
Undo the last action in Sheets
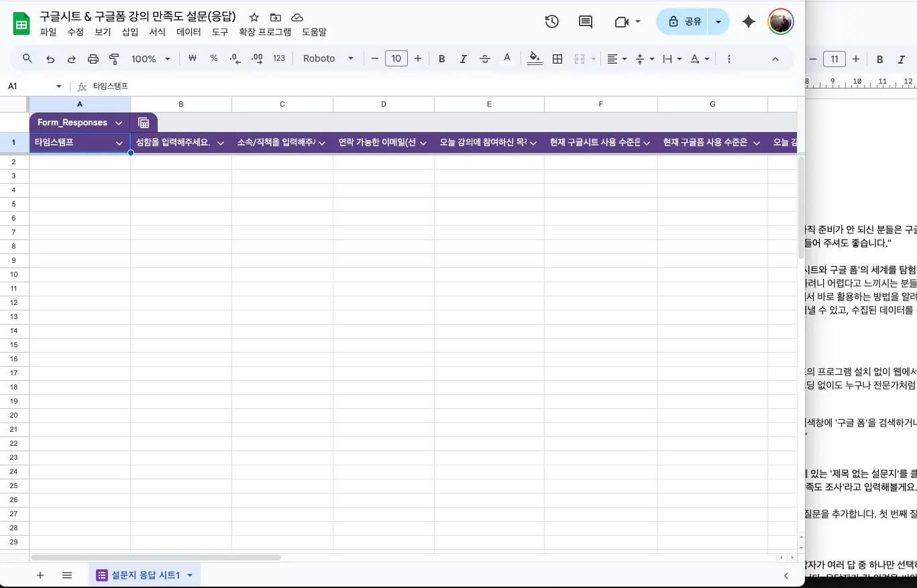50,59
